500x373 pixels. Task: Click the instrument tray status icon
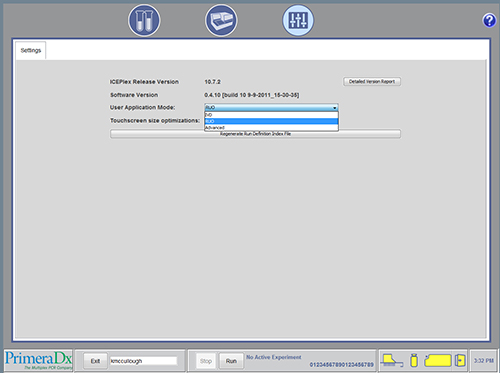(x=391, y=361)
